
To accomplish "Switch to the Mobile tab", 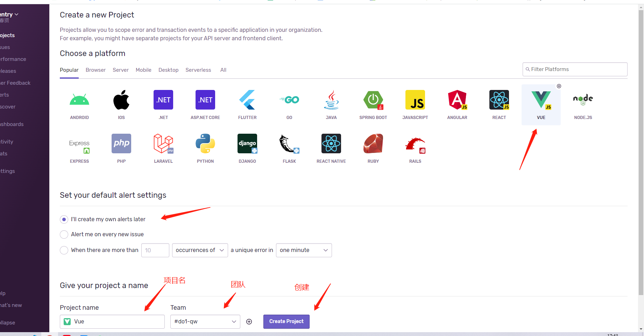I will (x=143, y=70).
